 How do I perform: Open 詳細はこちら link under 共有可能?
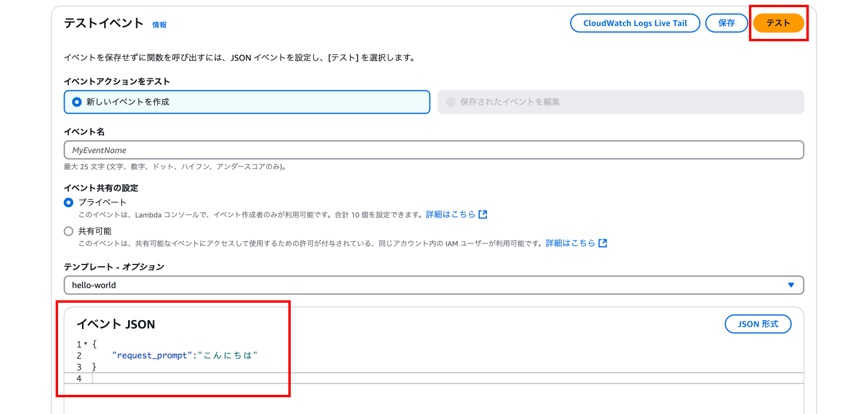pyautogui.click(x=570, y=243)
